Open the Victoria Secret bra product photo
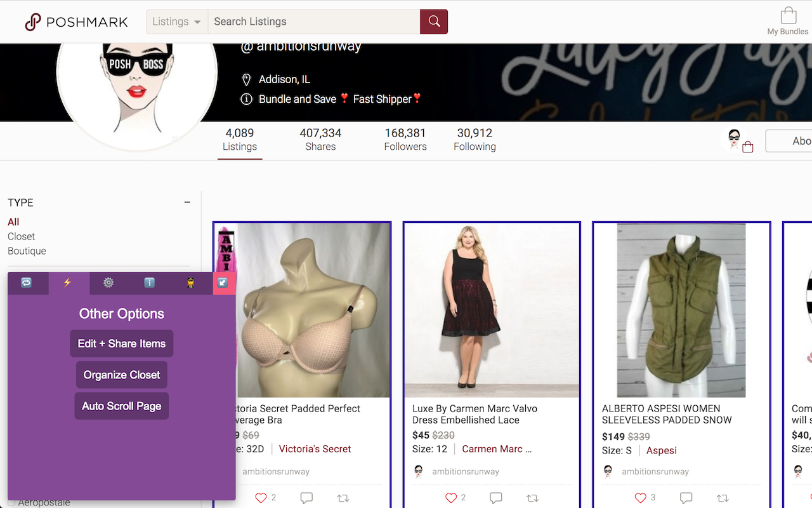This screenshot has height=508, width=812. (302, 311)
